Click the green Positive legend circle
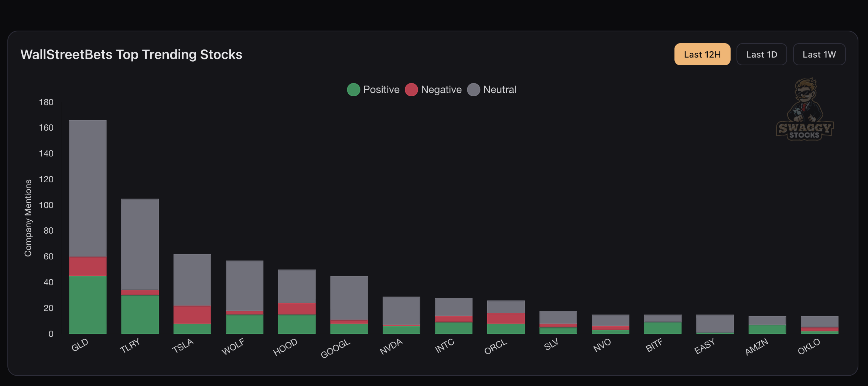This screenshot has height=386, width=868. click(x=353, y=90)
